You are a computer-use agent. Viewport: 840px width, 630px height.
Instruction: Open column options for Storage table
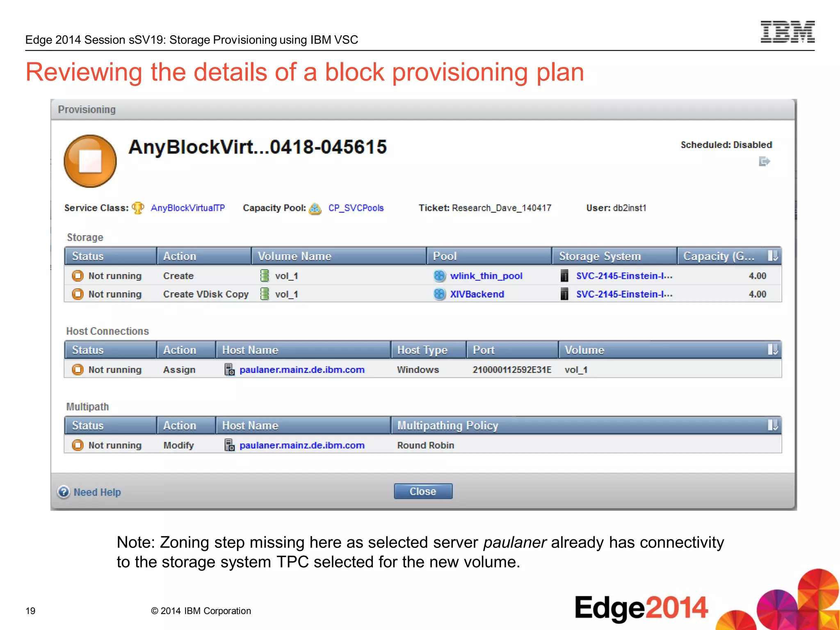[773, 256]
